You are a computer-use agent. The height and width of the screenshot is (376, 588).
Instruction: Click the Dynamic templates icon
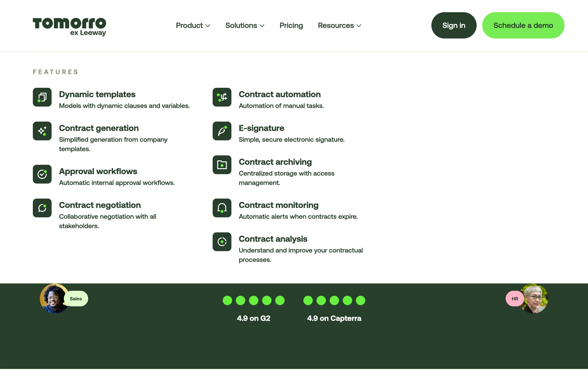(42, 97)
